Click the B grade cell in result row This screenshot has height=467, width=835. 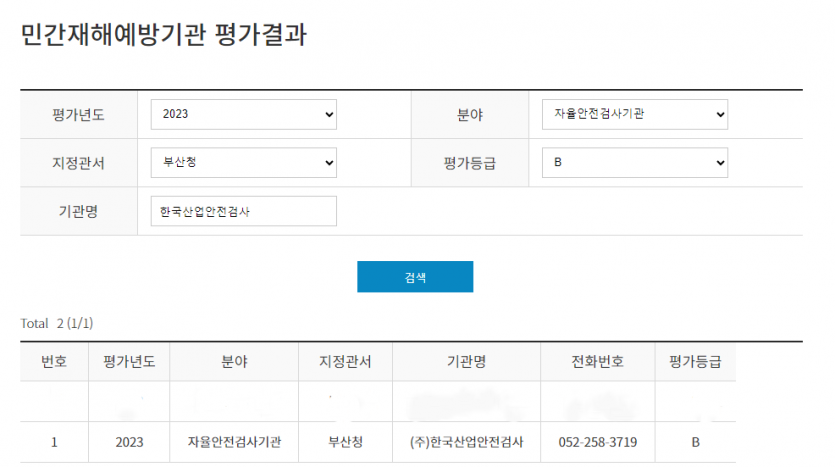[x=695, y=442]
